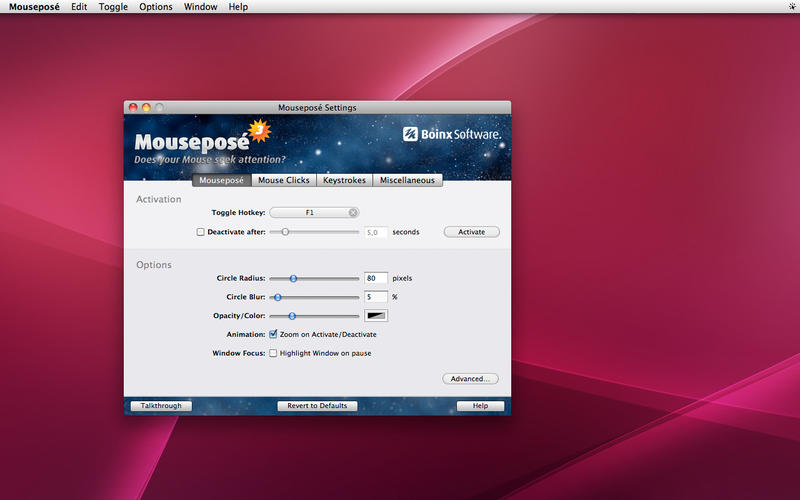Screen dimensions: 800x500
Task: Enable Highlight Window on pause
Action: (x=273, y=353)
